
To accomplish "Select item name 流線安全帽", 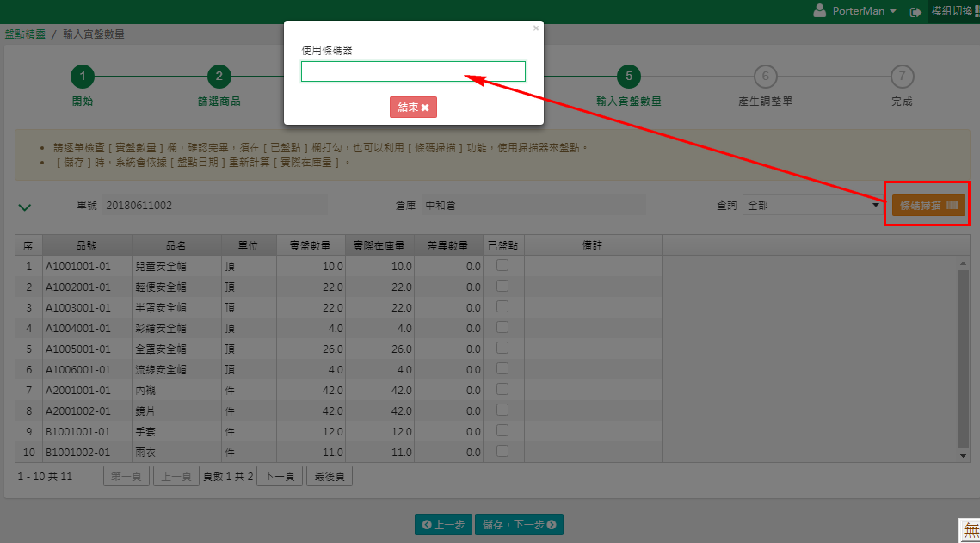I will (161, 369).
